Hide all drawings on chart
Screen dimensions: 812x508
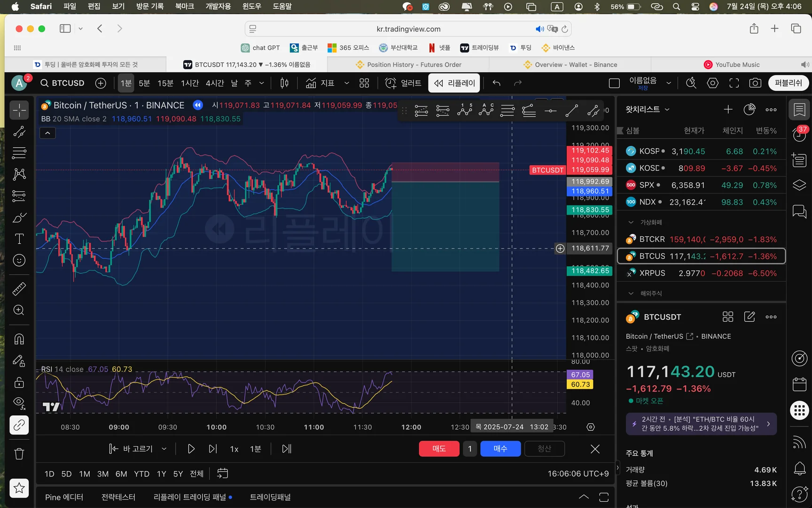tap(19, 403)
